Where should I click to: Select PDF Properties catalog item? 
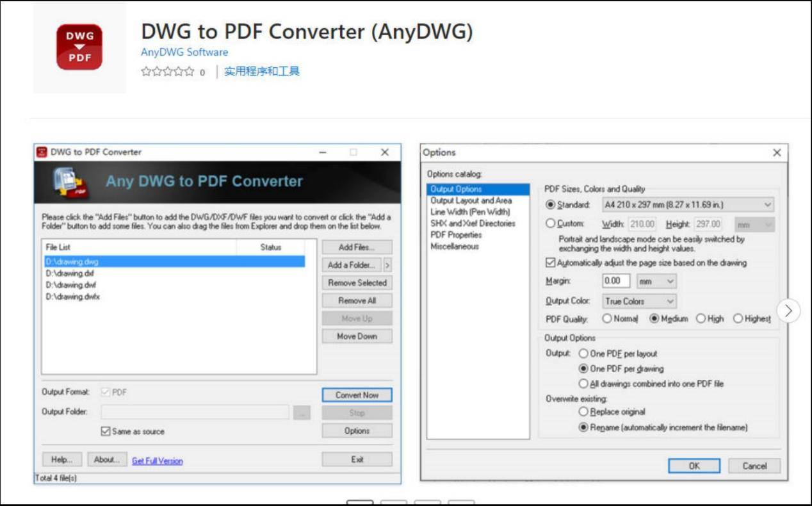[x=457, y=235]
